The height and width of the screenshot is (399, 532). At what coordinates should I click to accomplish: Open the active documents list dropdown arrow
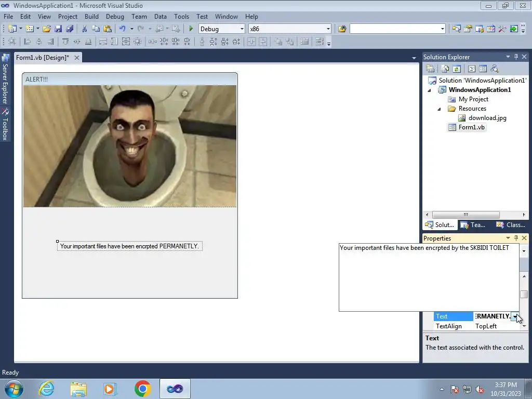(414, 58)
